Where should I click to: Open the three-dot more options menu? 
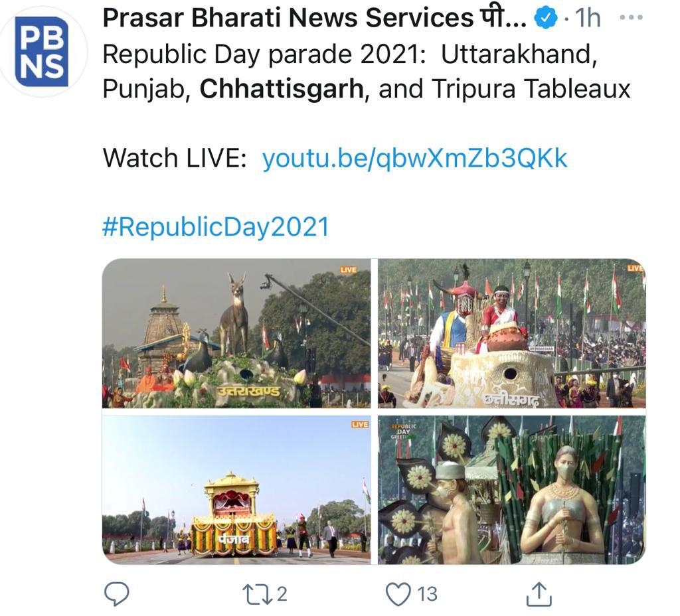[x=631, y=18]
